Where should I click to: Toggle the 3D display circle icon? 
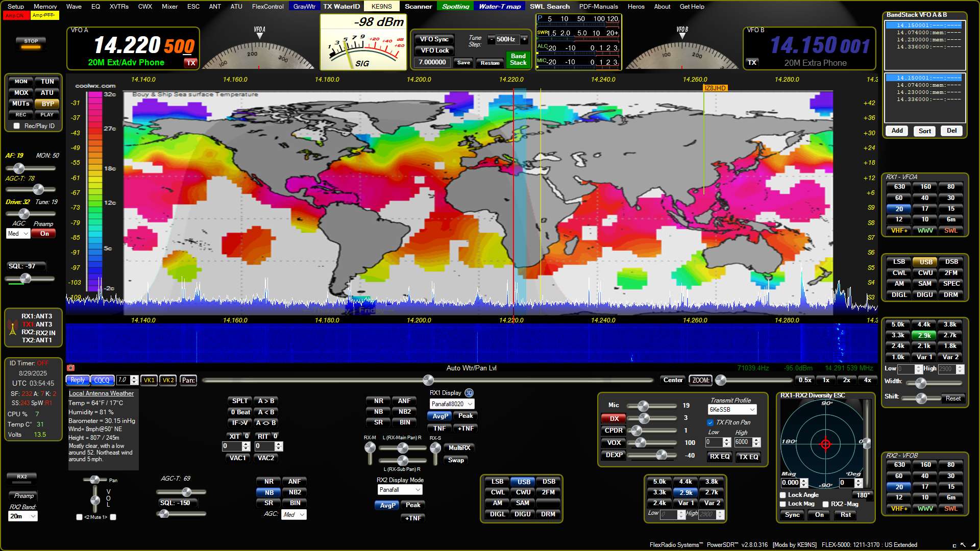[x=469, y=393]
